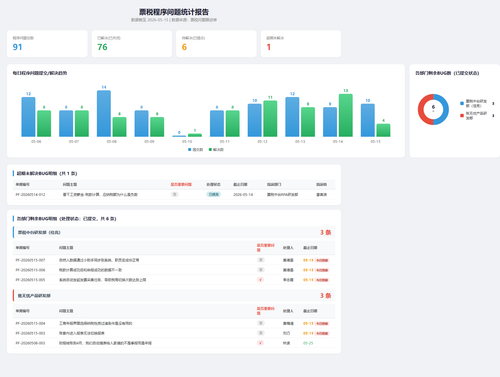This screenshot has width=500, height=377.
Task: Click the tall blue bar labeled 14 on 05-08
Action: coord(104,114)
